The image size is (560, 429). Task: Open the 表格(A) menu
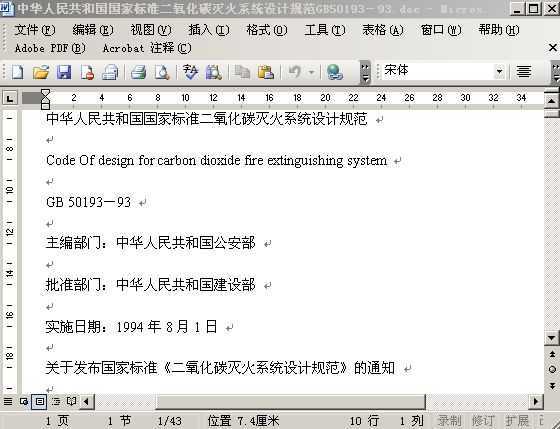tap(383, 30)
